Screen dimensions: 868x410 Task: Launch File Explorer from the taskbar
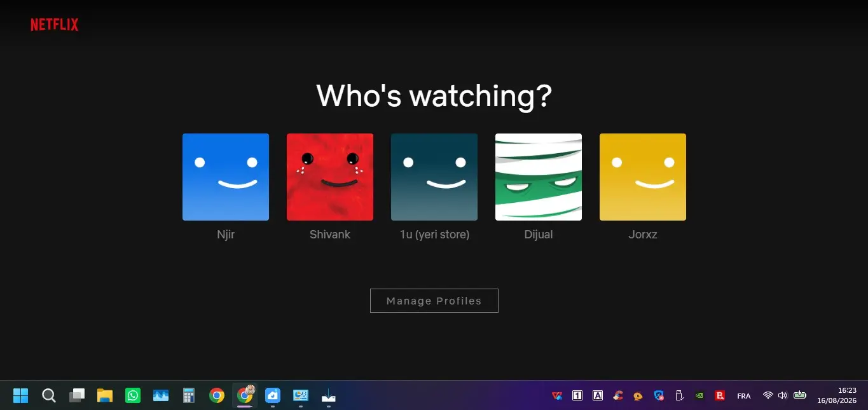[105, 395]
